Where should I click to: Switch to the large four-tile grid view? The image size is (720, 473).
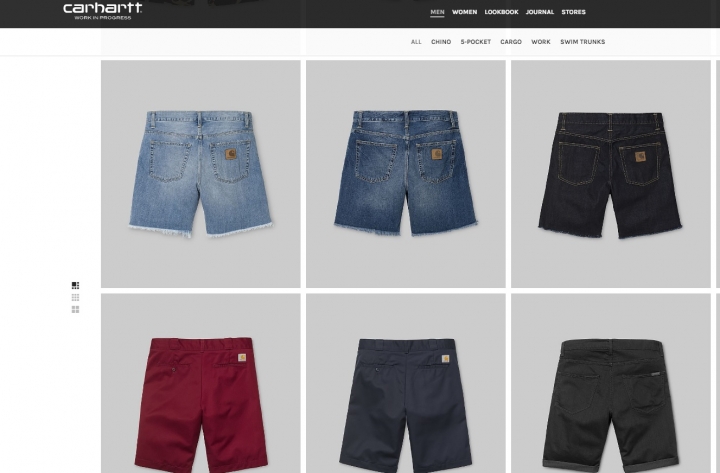(x=75, y=310)
